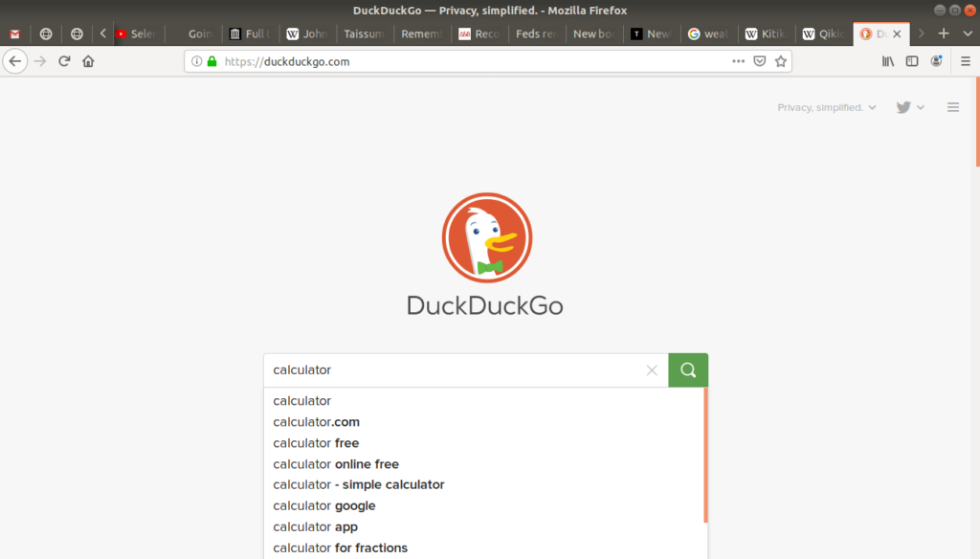Switch to the 'New bo' tab
980x559 pixels.
click(x=594, y=34)
